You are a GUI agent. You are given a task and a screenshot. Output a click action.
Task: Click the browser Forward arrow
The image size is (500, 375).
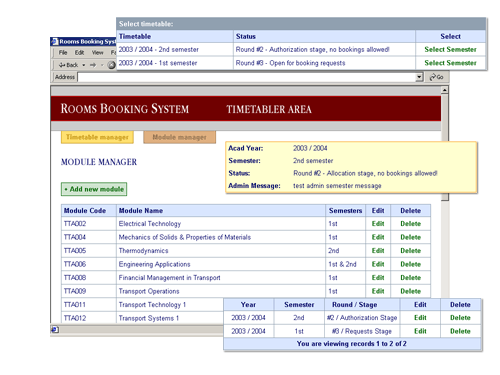[93, 65]
